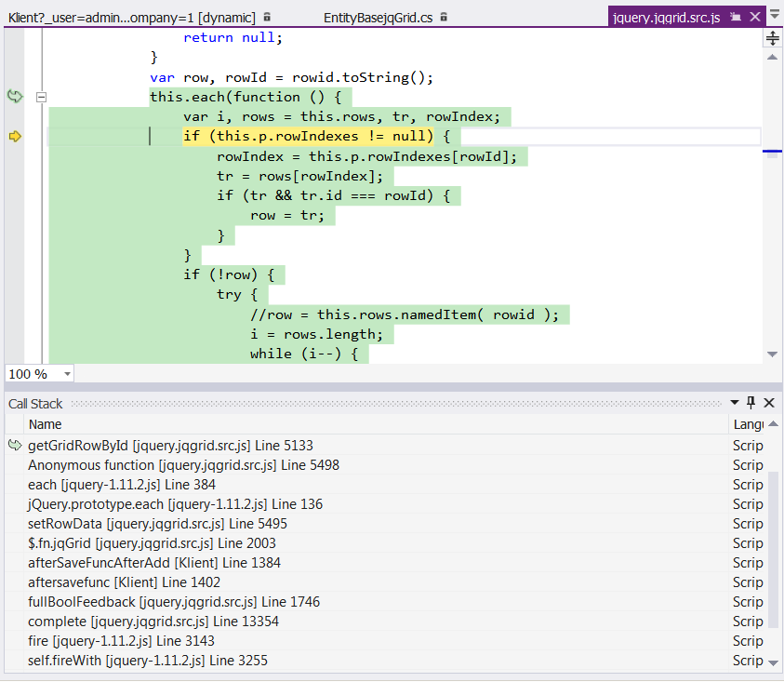
Task: Click the yellow current statement arrow
Action: click(x=15, y=136)
